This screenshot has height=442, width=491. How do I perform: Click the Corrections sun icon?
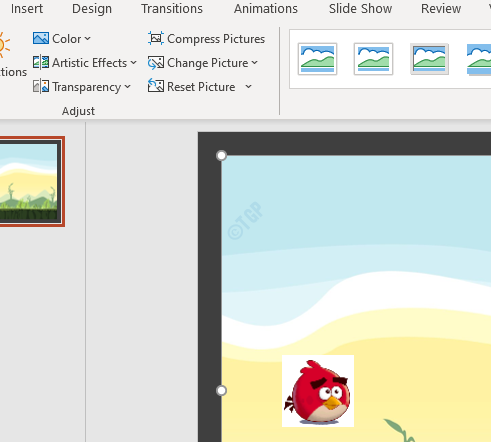click(4, 45)
